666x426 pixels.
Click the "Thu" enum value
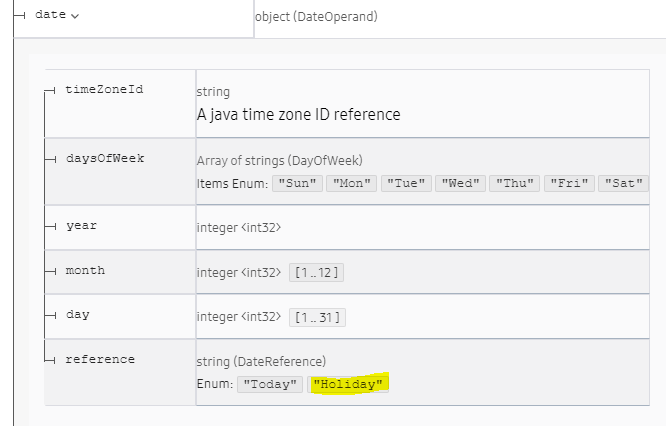click(x=515, y=183)
